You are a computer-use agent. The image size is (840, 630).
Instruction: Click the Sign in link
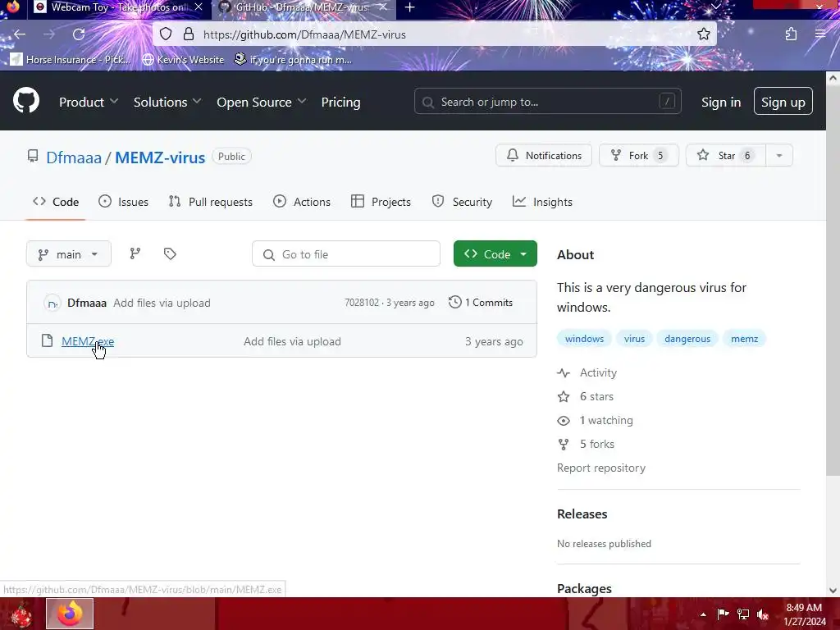coord(721,102)
